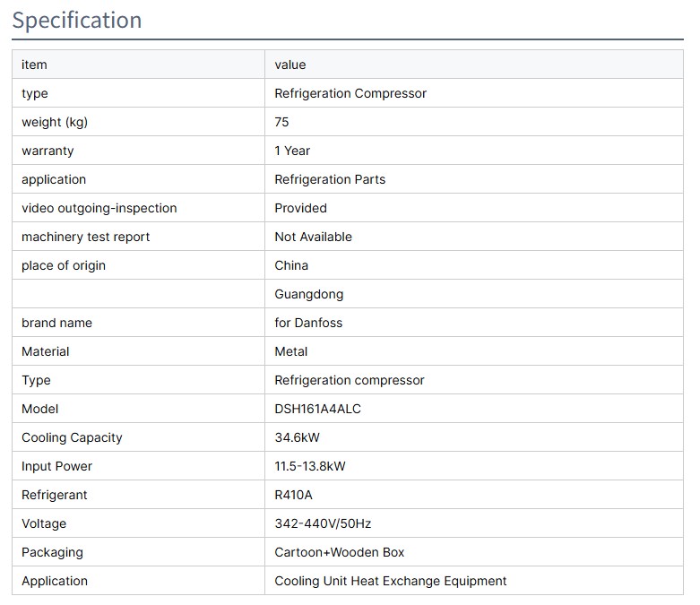The height and width of the screenshot is (605, 700).
Task: Select the model number DSH161A4ALC
Action: click(318, 409)
